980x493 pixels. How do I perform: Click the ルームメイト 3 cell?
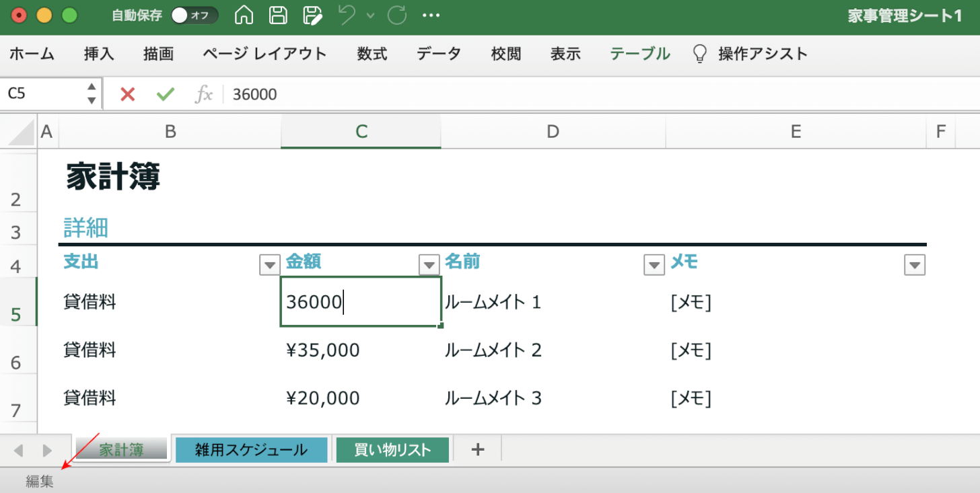pos(493,398)
